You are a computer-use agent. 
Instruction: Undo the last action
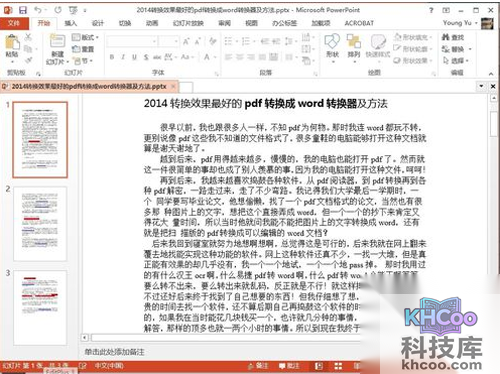(38, 10)
